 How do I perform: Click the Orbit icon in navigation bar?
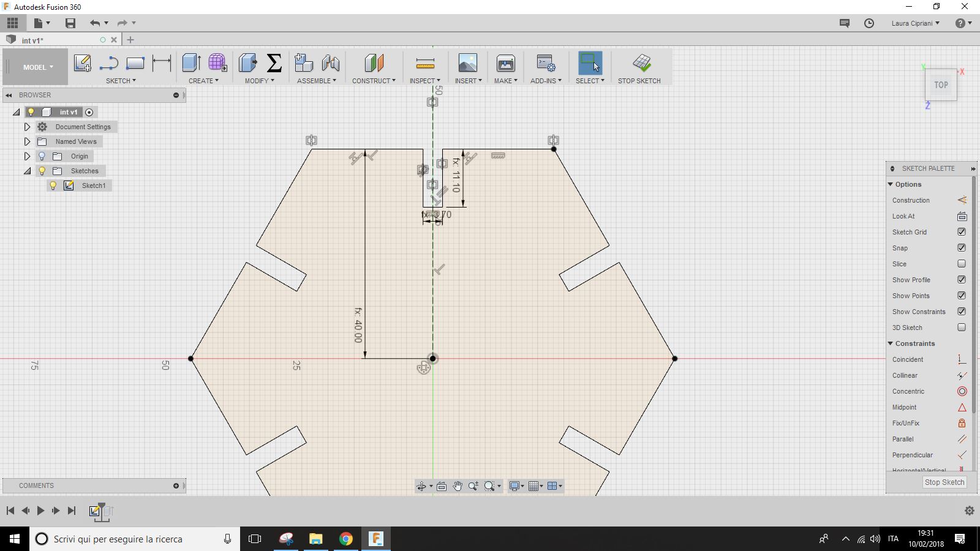pyautogui.click(x=421, y=486)
